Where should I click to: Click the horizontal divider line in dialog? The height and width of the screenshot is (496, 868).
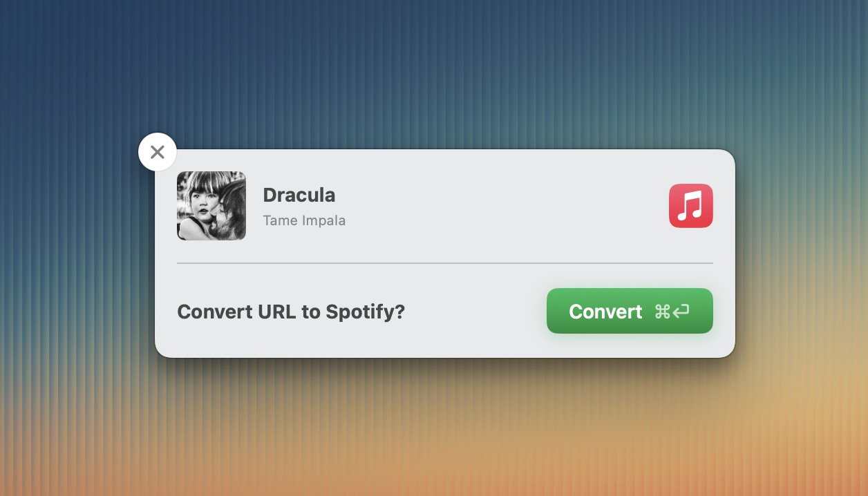445,263
